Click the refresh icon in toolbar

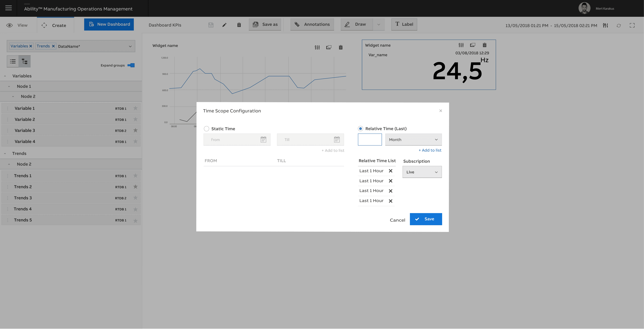point(619,25)
